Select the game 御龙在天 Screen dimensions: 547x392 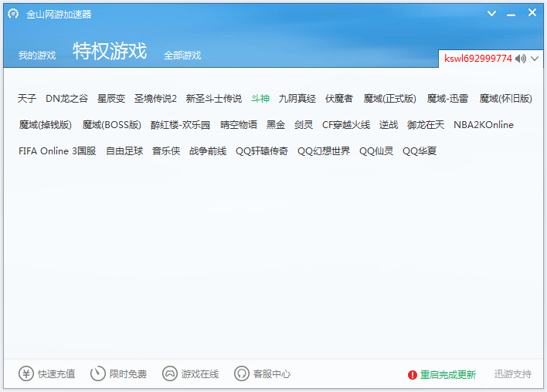426,125
